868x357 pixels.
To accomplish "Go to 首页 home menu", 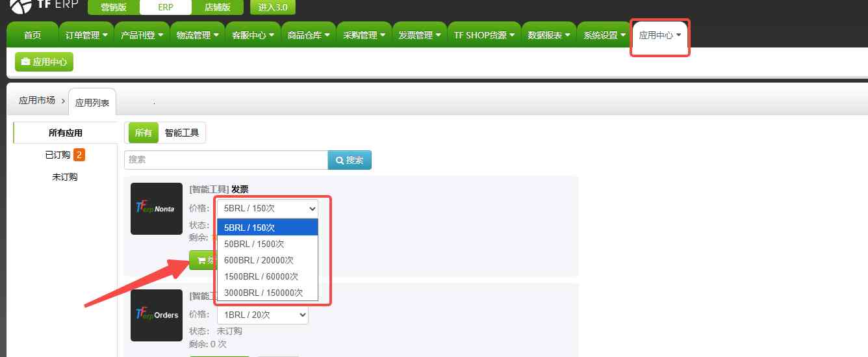I will [32, 35].
